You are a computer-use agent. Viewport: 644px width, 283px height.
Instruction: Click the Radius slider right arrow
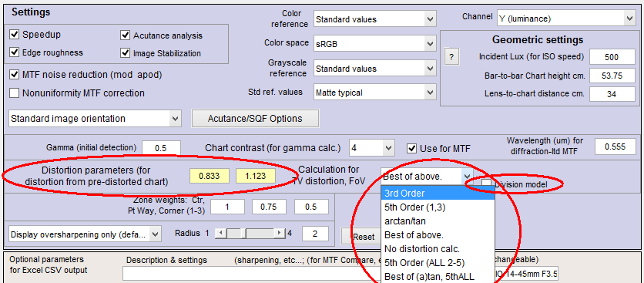tap(280, 234)
